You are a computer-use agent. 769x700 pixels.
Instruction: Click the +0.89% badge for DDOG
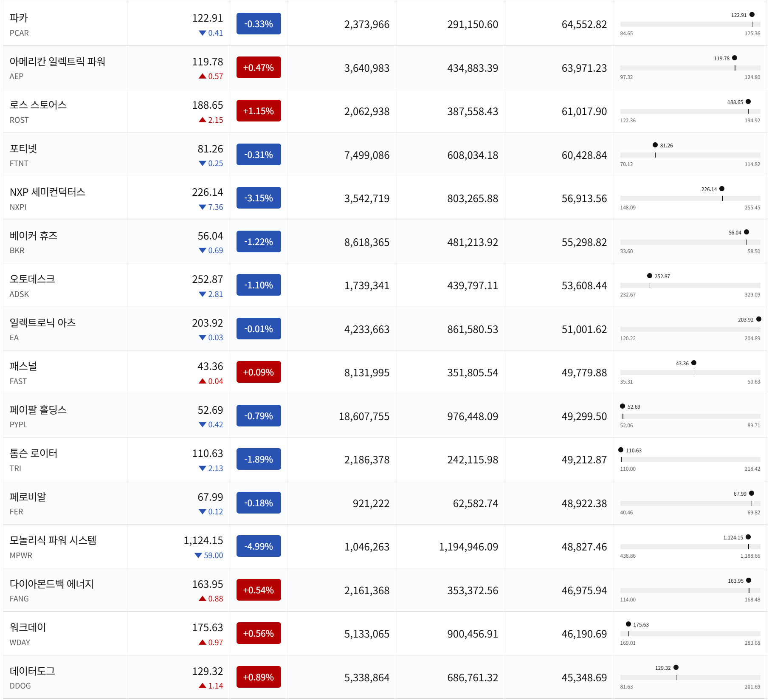pos(259,677)
